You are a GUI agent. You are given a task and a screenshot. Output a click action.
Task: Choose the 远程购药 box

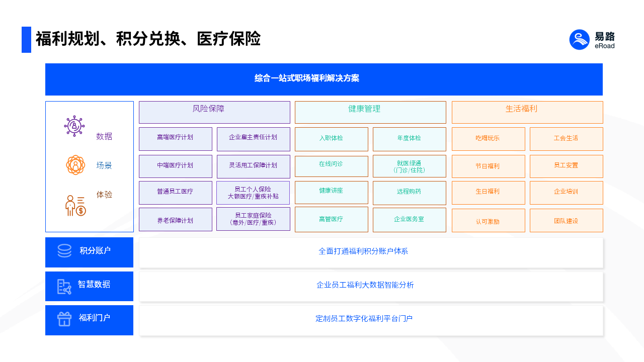point(409,193)
